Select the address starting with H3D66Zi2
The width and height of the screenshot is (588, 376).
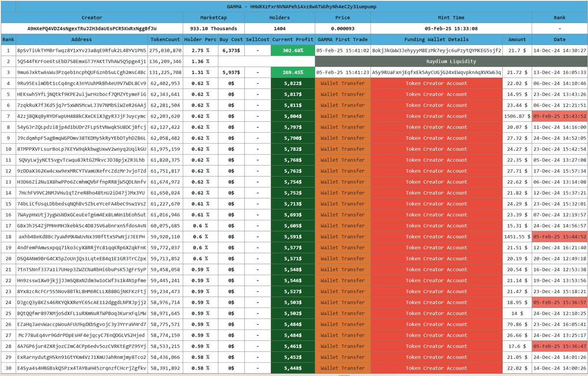(81, 182)
